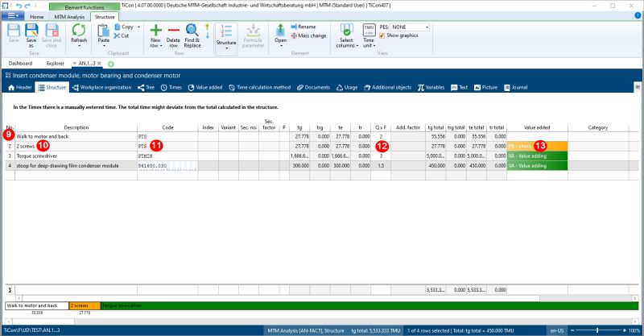Screen dimensions: 644x336
Task: Expand tab list arrow before AN.1..3
Action: [74, 64]
